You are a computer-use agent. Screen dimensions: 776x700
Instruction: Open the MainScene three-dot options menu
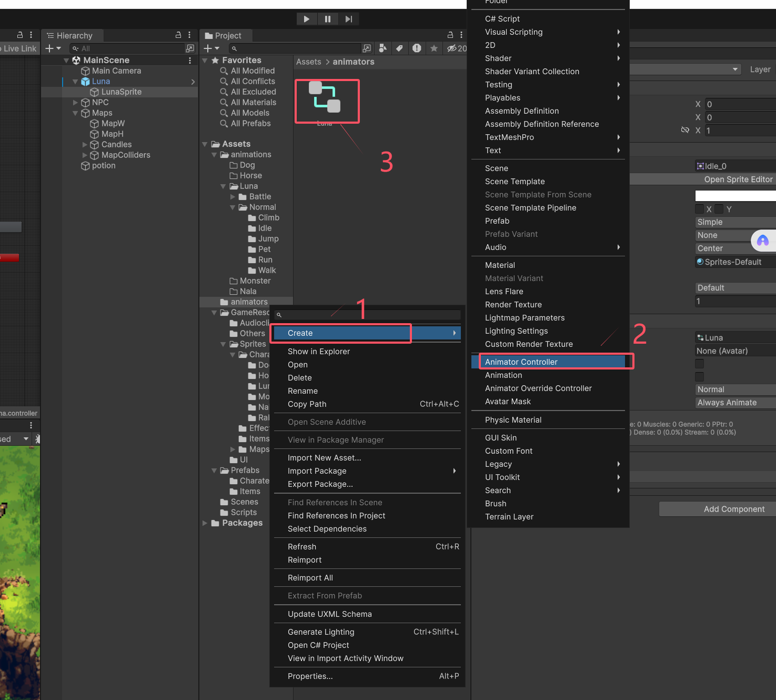pos(190,61)
